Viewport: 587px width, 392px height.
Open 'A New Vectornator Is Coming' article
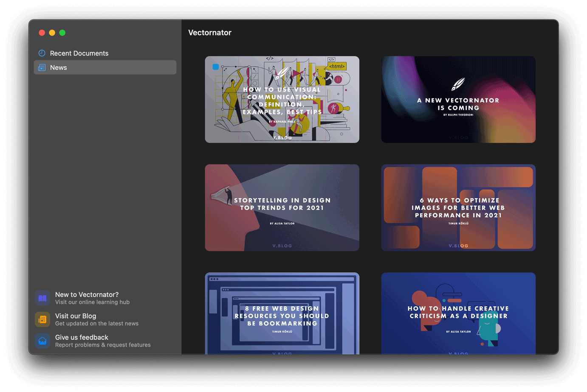point(458,100)
